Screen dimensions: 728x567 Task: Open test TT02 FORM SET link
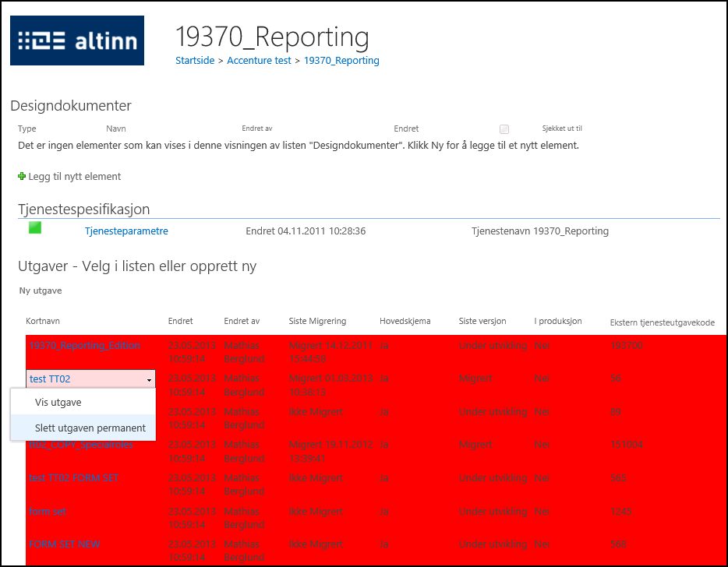point(74,478)
